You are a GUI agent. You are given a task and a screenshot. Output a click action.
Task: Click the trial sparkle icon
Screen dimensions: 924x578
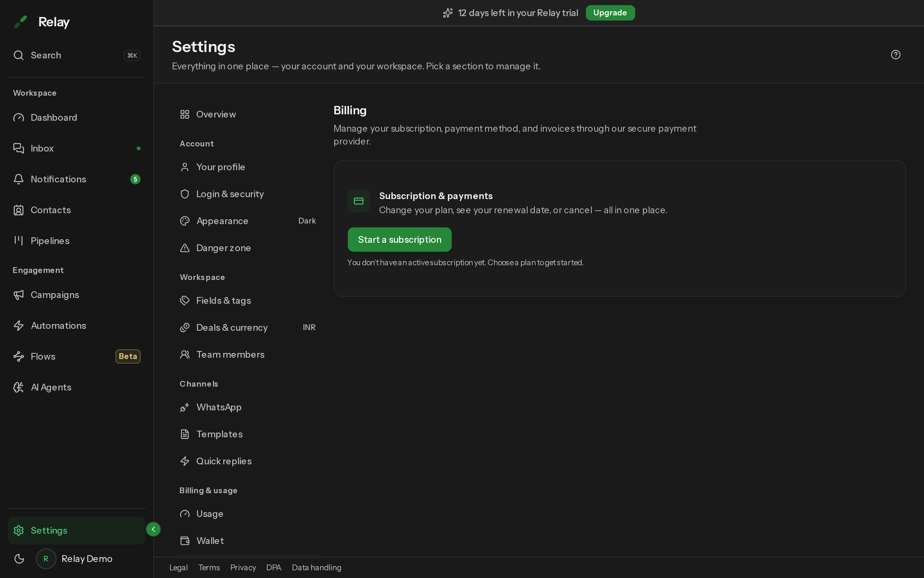pyautogui.click(x=448, y=13)
